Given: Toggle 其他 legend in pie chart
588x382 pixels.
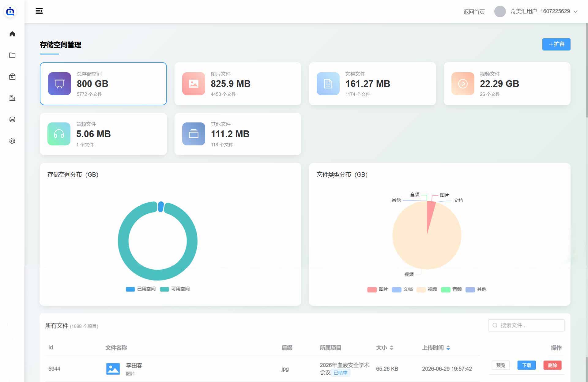Looking at the screenshot, I should pyautogui.click(x=476, y=289).
